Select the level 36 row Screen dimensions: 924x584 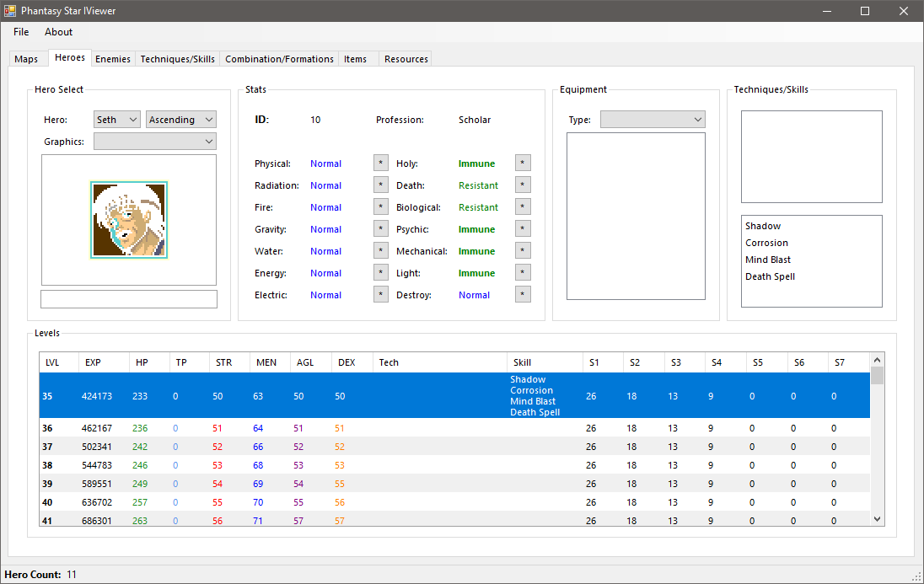coord(455,428)
